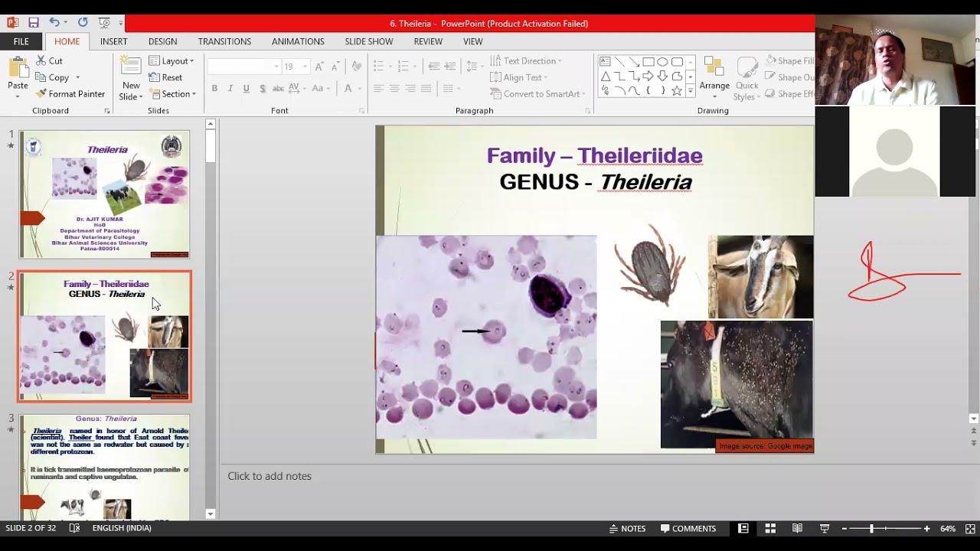Screen dimensions: 980x551
Task: Start Slide Show from the status bar
Action: 825,528
